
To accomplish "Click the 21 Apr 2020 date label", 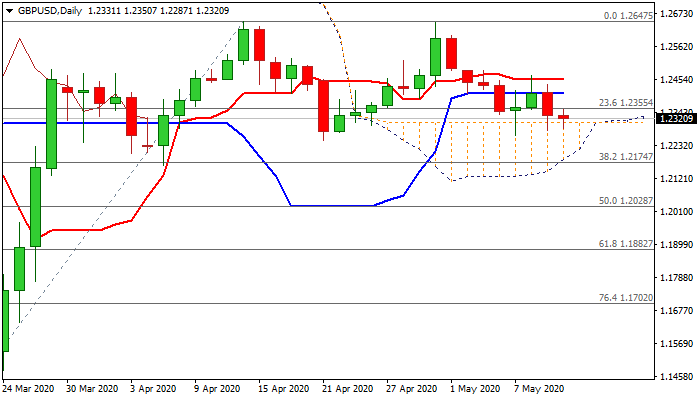I will [x=349, y=387].
